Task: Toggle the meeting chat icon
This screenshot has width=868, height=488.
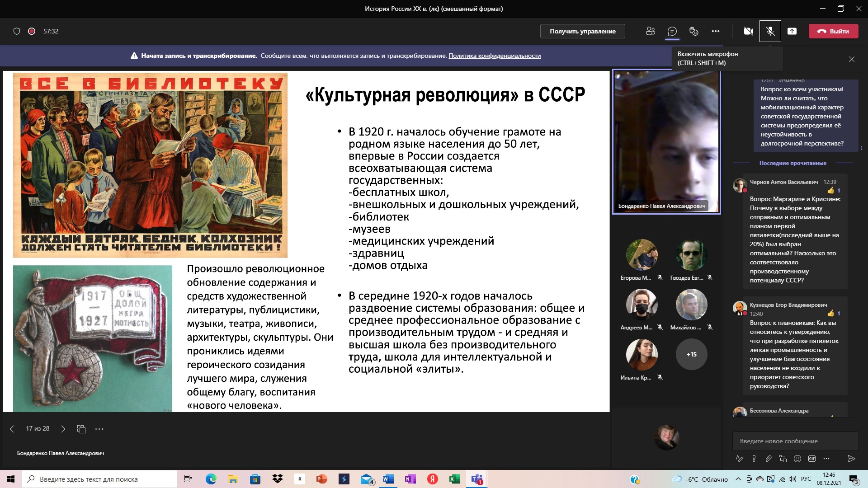Action: [672, 31]
